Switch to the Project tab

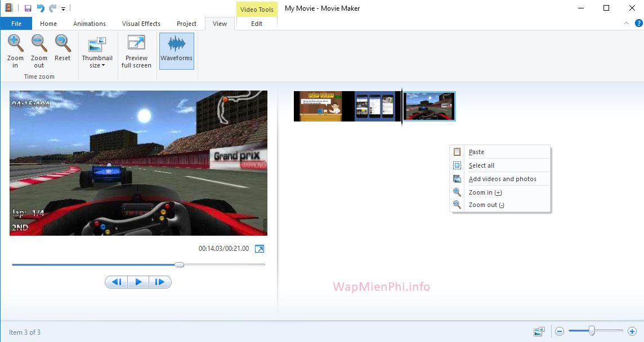tap(186, 24)
